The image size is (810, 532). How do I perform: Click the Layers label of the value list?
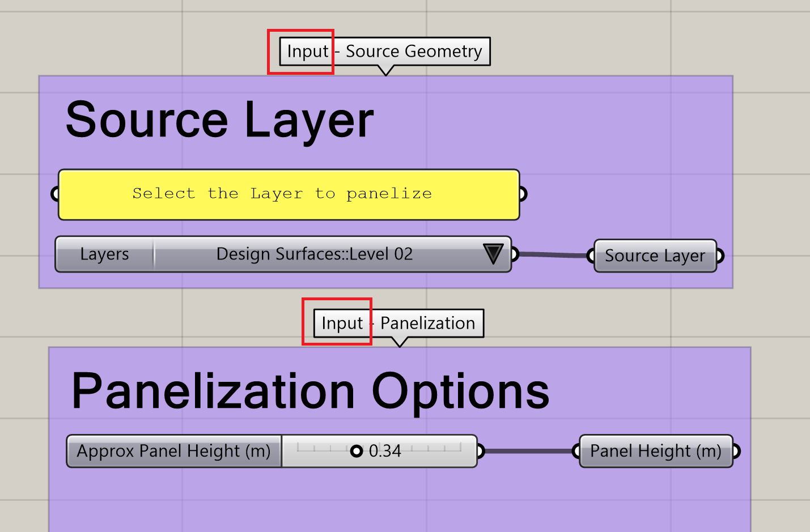click(105, 254)
